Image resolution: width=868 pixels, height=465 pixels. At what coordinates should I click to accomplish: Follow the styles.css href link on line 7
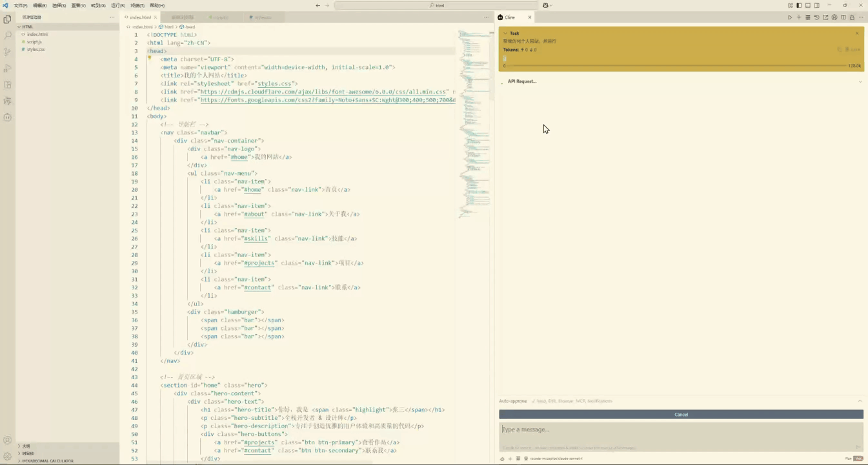(x=274, y=83)
